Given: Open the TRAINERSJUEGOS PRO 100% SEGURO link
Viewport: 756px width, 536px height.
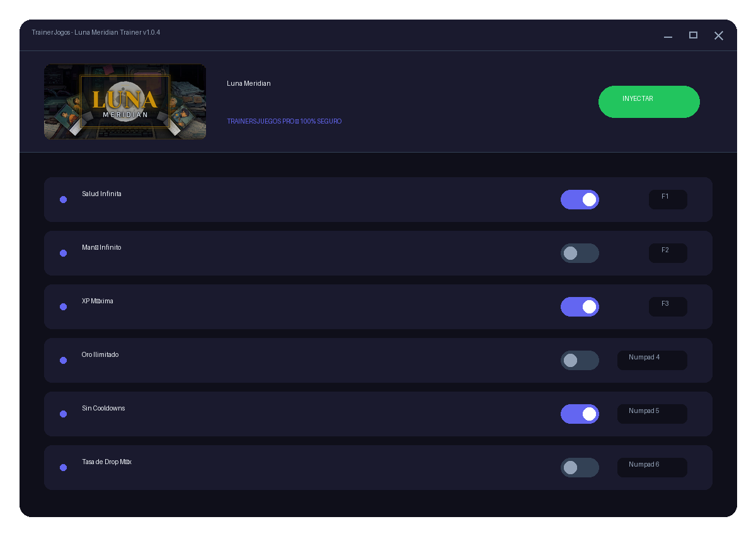Looking at the screenshot, I should pos(284,121).
